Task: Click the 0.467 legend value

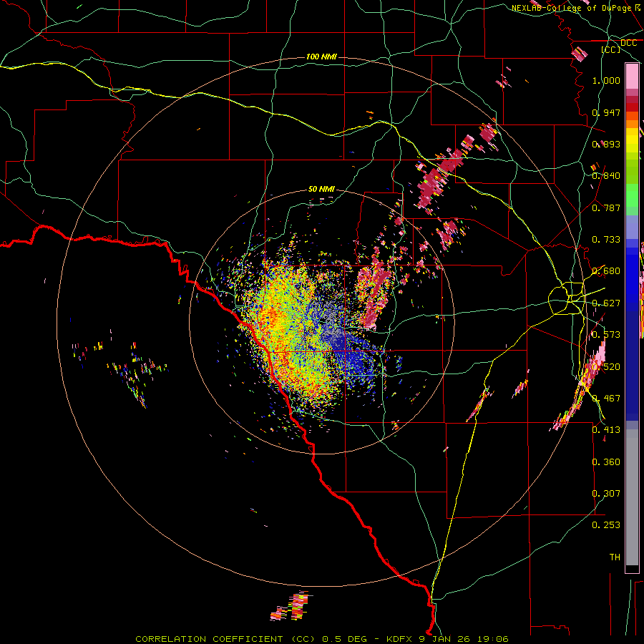Action: 606,399
